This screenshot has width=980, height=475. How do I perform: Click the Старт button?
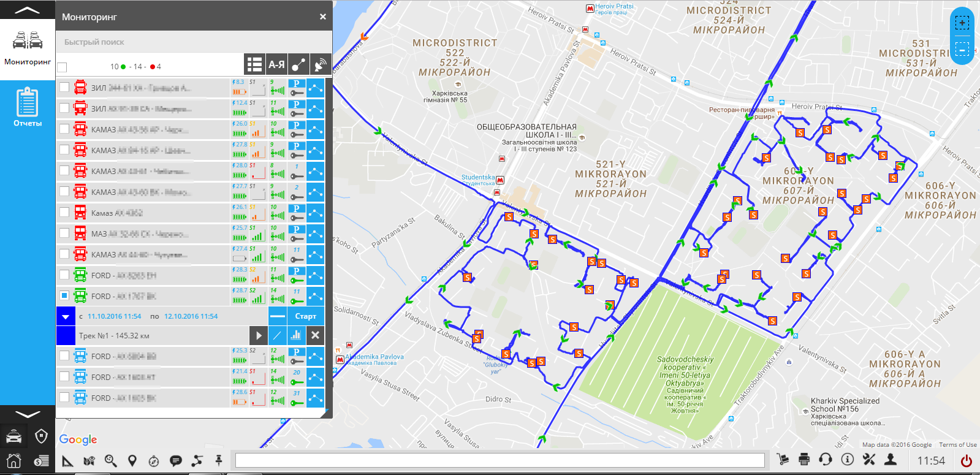tap(306, 316)
